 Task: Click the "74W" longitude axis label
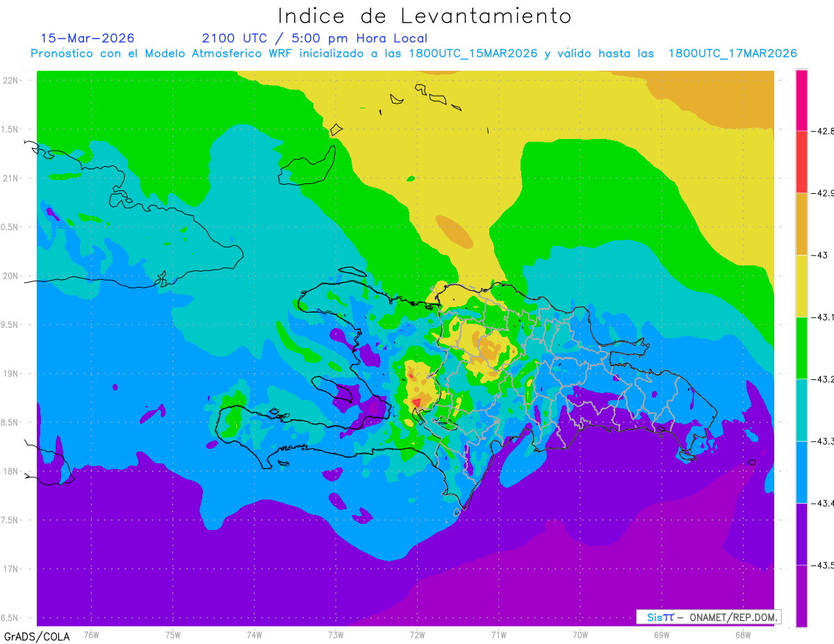click(254, 634)
